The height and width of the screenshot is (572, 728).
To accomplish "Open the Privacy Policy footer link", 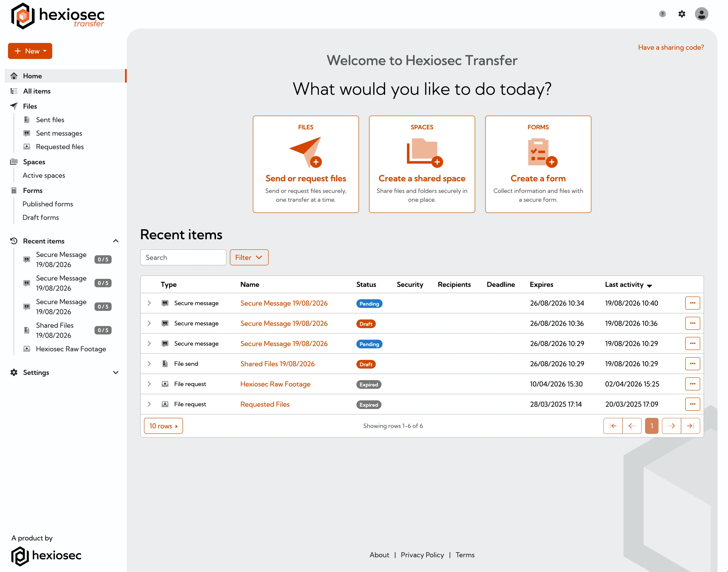I will coord(422,555).
